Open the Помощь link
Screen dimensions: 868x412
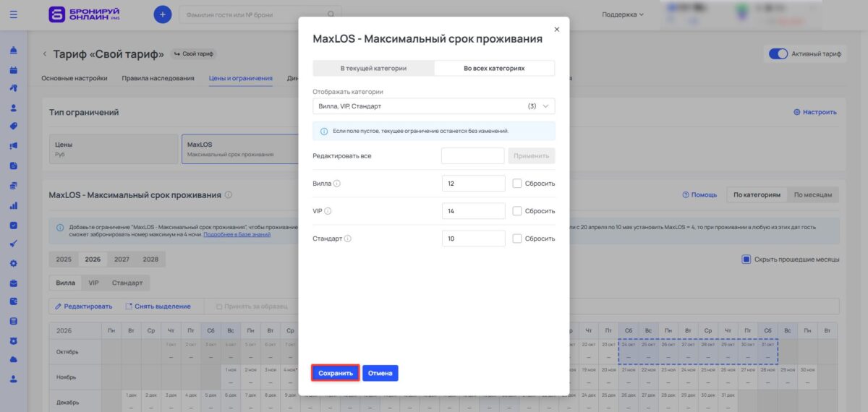[x=699, y=194]
